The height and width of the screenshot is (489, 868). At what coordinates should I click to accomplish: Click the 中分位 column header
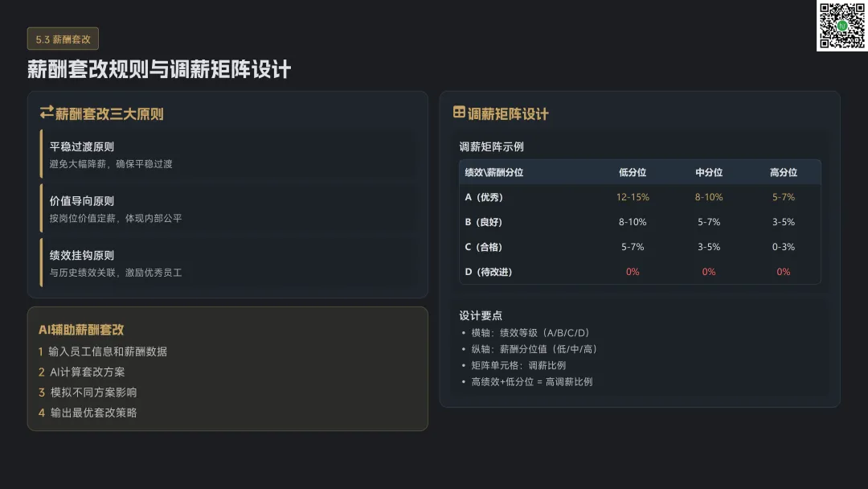[709, 173]
